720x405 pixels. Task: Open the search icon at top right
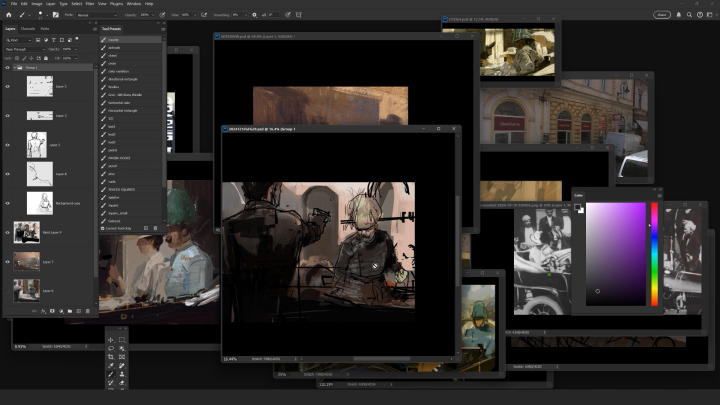(x=689, y=15)
